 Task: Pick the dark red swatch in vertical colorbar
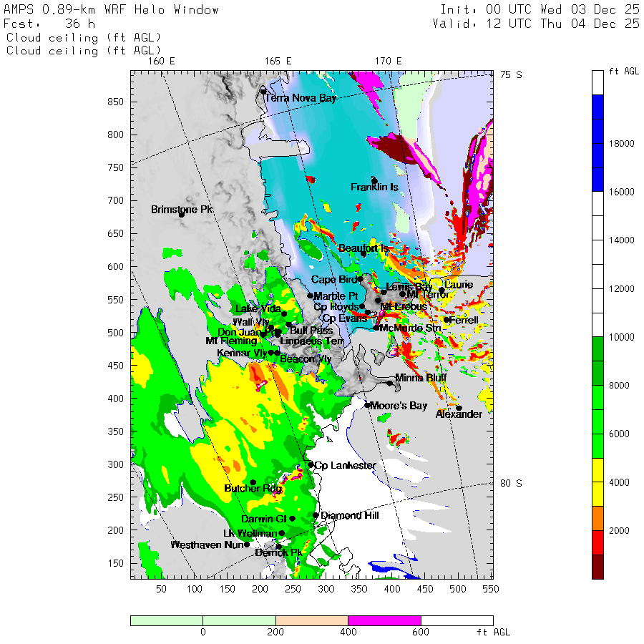pos(597,567)
